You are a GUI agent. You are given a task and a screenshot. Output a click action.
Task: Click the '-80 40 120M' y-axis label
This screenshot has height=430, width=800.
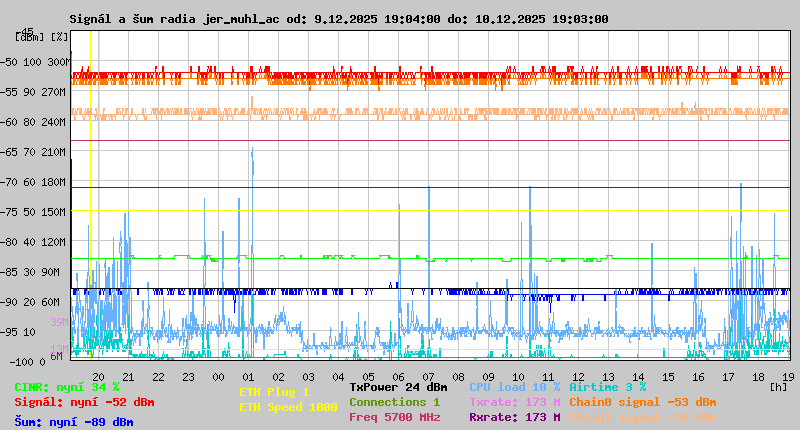[33, 242]
